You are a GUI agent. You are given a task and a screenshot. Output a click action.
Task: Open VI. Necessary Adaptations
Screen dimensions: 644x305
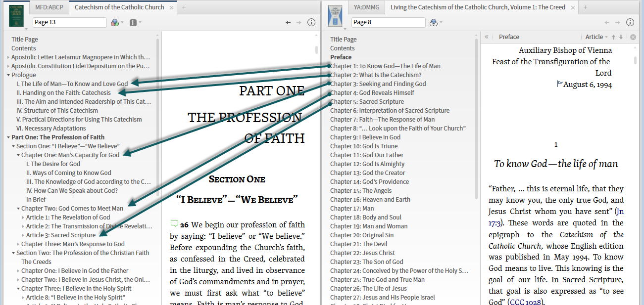[51, 129]
